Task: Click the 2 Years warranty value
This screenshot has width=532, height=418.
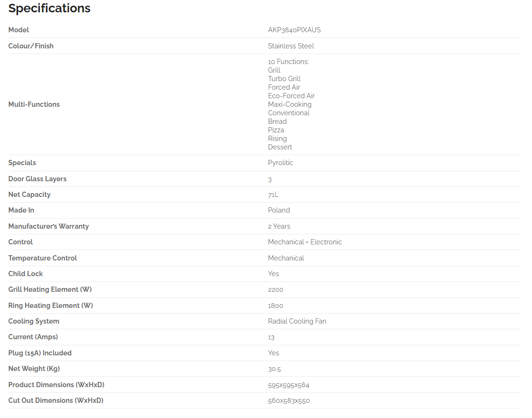Action: click(279, 226)
